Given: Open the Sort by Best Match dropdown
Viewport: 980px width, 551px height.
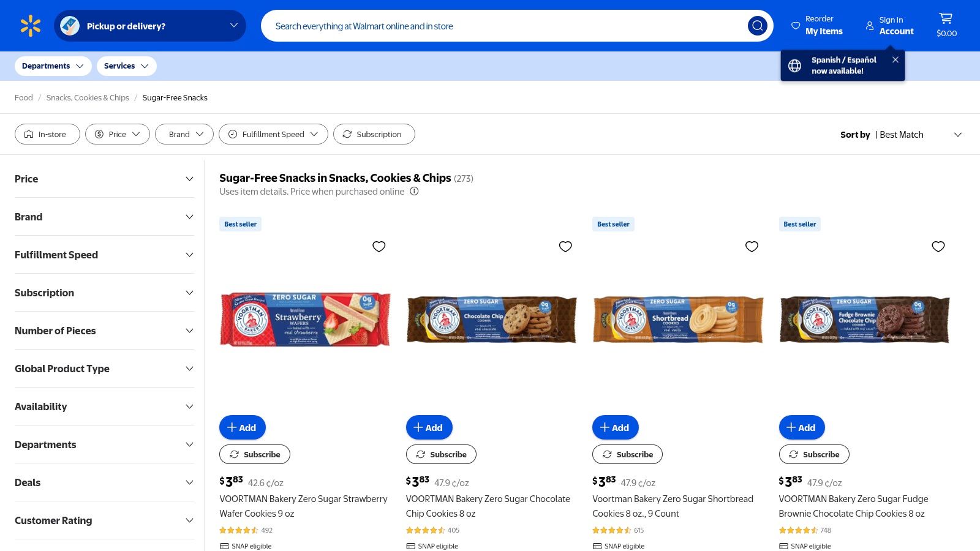Looking at the screenshot, I should (x=900, y=135).
